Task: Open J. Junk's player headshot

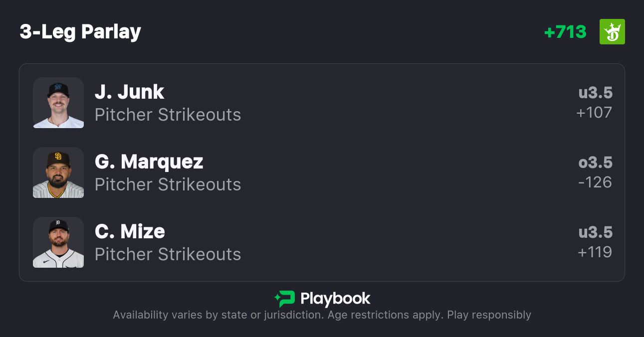Action: point(58,103)
